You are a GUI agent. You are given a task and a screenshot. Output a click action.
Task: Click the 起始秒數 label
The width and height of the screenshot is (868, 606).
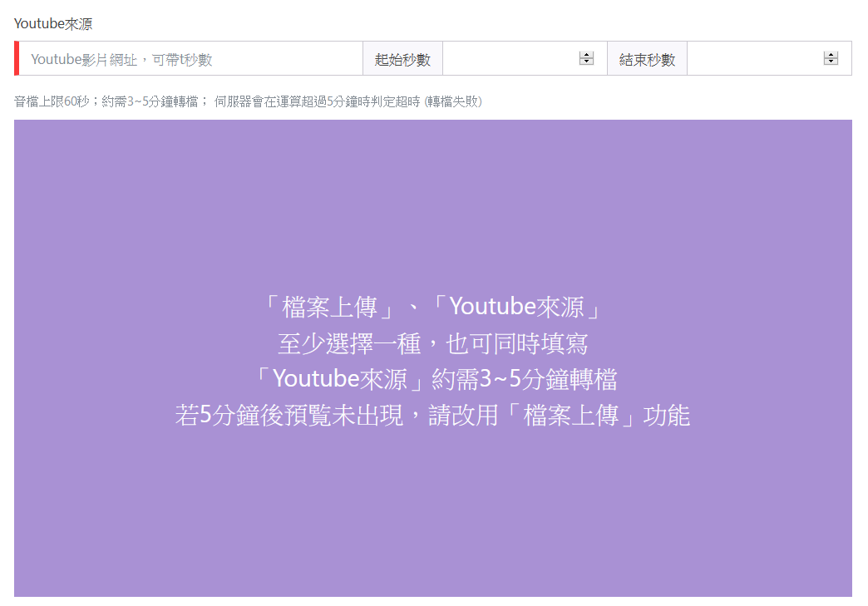pyautogui.click(x=402, y=59)
